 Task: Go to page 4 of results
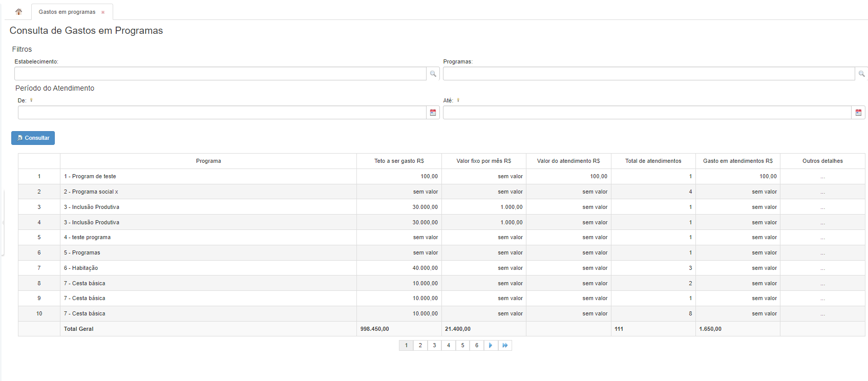(449, 345)
